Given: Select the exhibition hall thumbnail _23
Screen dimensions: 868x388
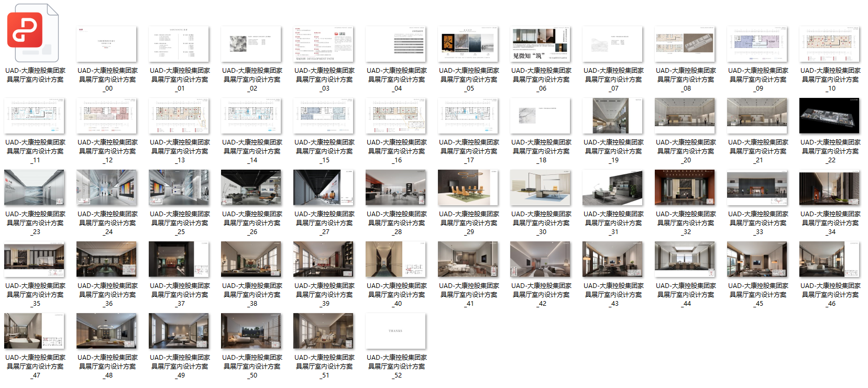Looking at the screenshot, I should tap(34, 187).
